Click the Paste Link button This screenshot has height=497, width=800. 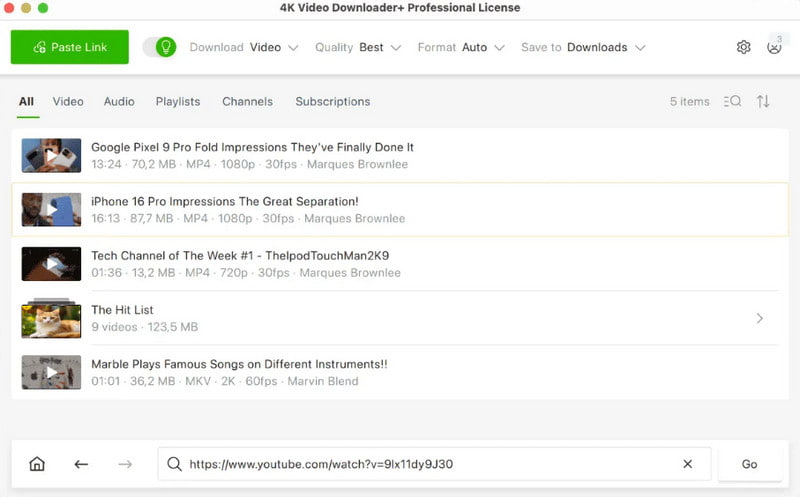coord(69,47)
